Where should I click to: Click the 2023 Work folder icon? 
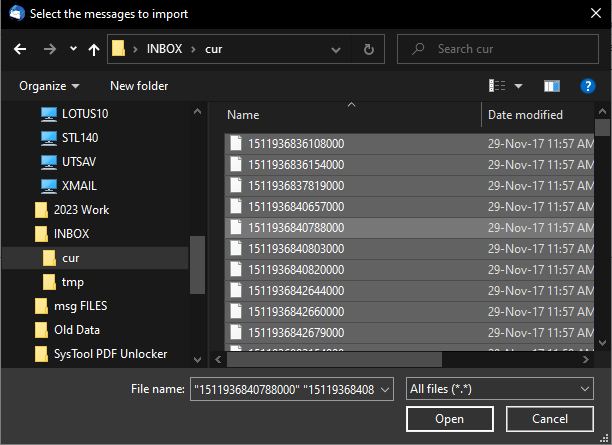coord(41,210)
